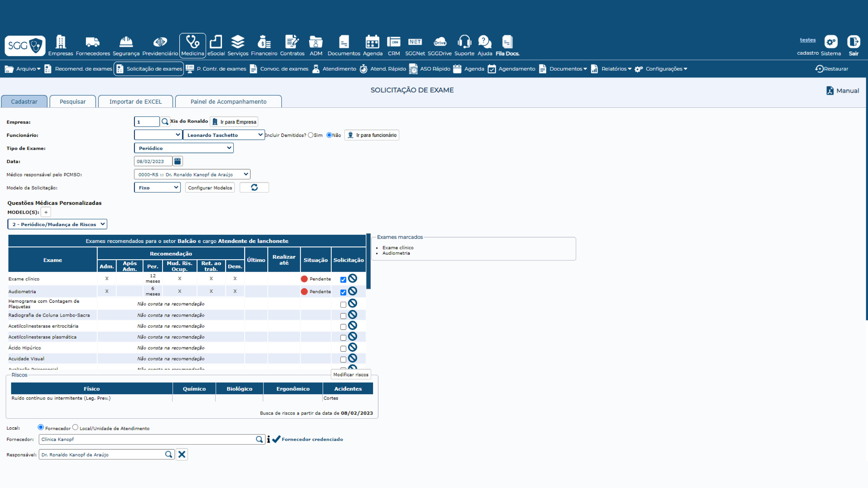Clear Responsável with the X icon

pos(182,454)
